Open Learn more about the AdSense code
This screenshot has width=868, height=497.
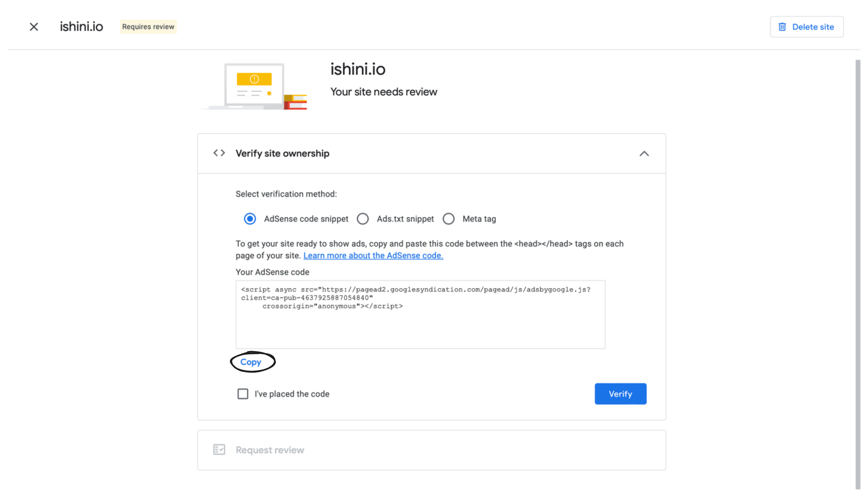[373, 255]
